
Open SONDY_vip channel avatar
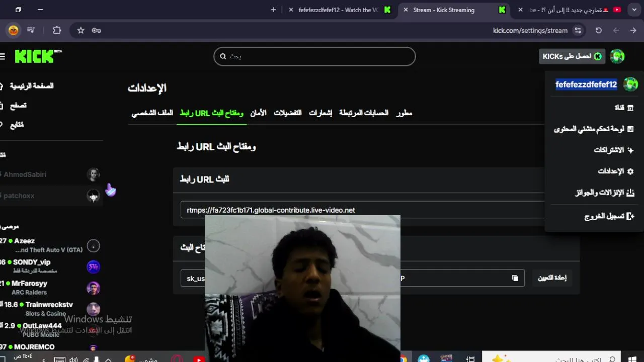[93, 267]
